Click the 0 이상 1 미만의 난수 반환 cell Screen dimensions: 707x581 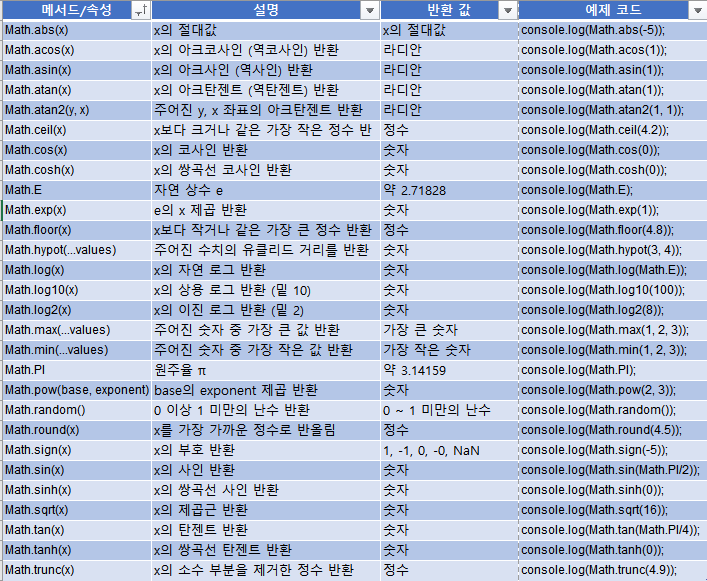266,410
